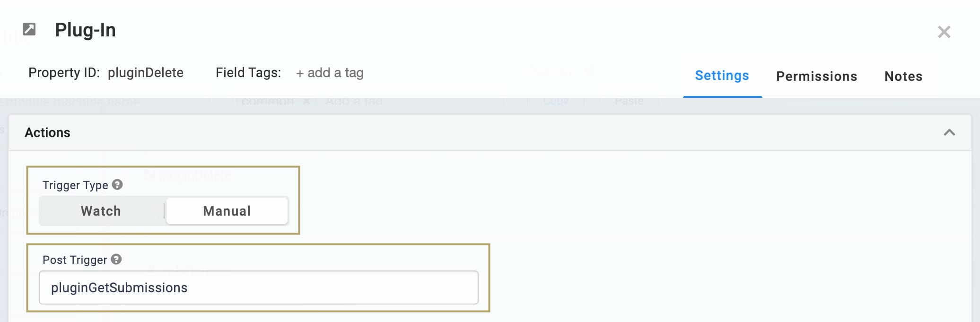Click the Property ID label
This screenshot has width=980, height=322.
coord(64,73)
